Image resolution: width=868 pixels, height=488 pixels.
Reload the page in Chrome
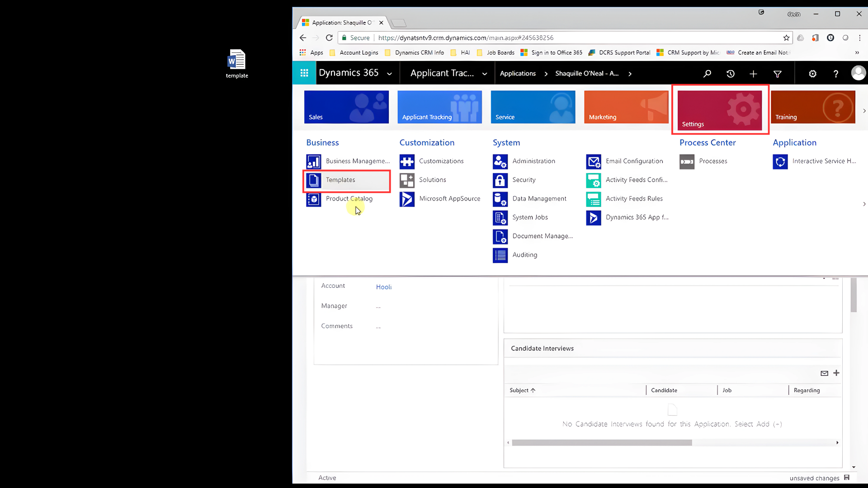329,38
